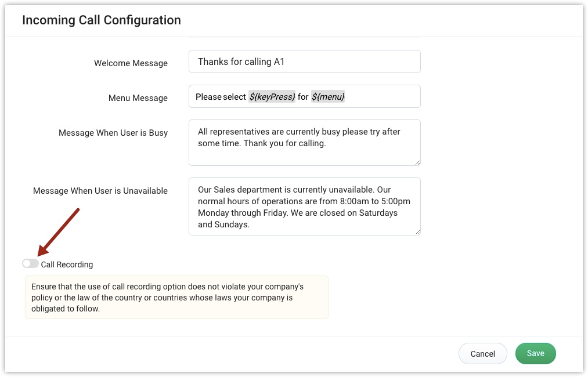Click the partially visible field above Welcome Message
Image resolution: width=588 pixels, height=377 pixels.
point(304,38)
